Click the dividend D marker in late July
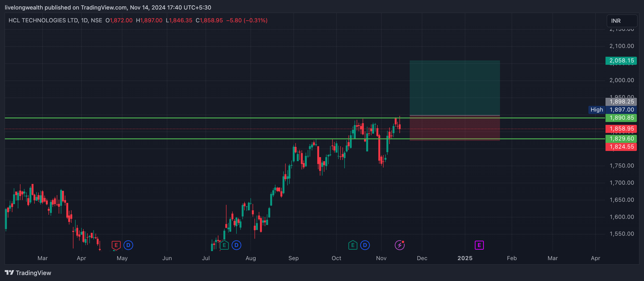 tap(236, 245)
